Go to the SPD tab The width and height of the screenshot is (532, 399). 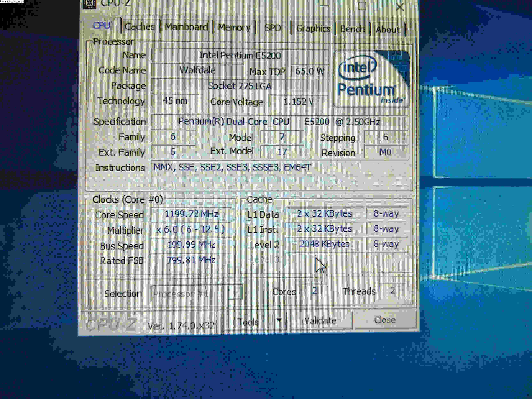click(x=273, y=28)
